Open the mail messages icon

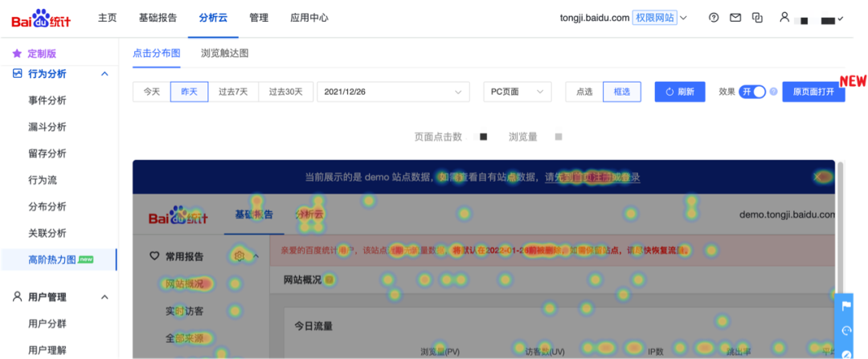pos(735,18)
